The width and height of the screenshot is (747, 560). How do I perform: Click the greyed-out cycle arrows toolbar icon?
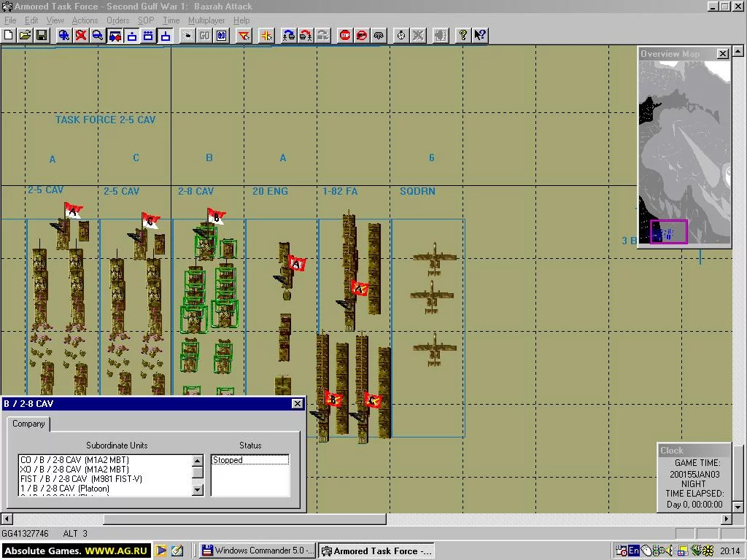tap(322, 35)
